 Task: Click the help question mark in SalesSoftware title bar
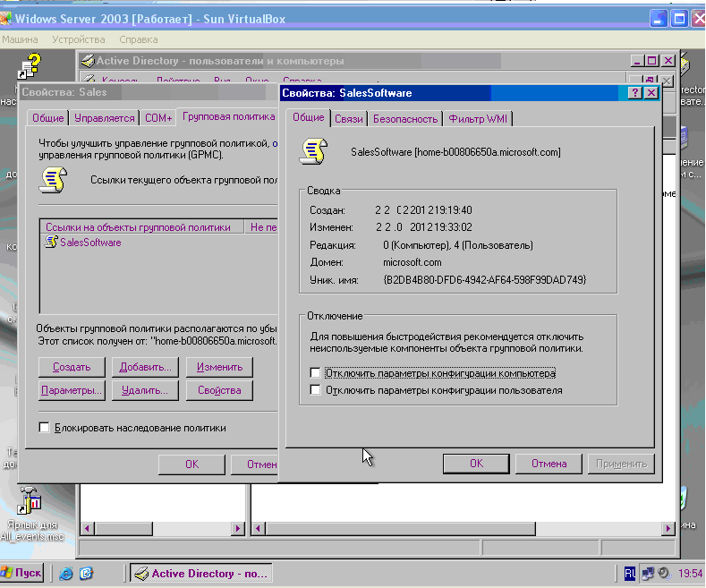pos(634,93)
